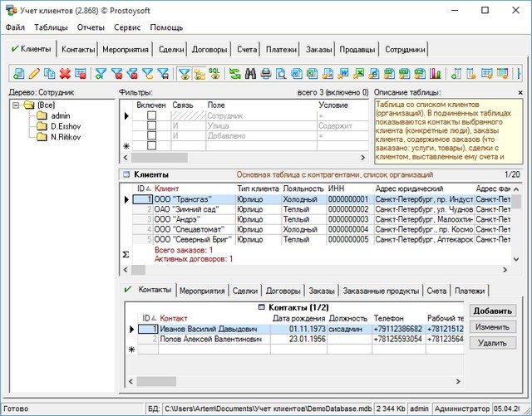Image resolution: width=532 pixels, height=416 pixels.
Task: Click the pencil edit record icon
Action: tap(34, 74)
